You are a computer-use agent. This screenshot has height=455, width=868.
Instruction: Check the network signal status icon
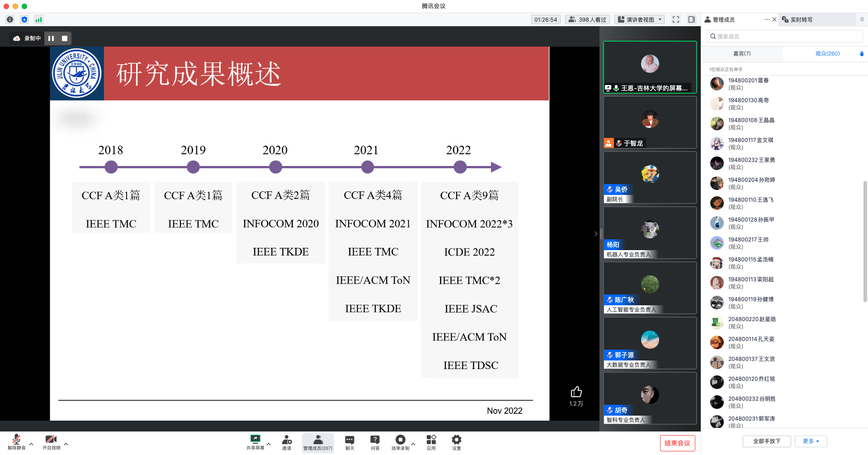[39, 19]
